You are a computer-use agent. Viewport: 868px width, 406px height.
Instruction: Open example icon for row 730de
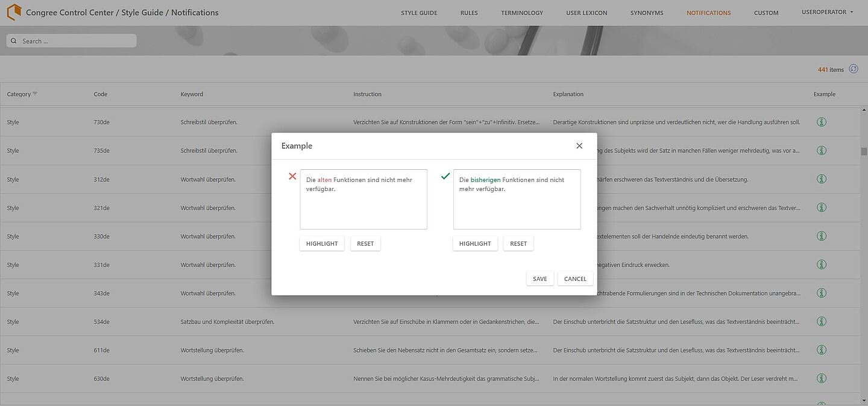click(821, 122)
